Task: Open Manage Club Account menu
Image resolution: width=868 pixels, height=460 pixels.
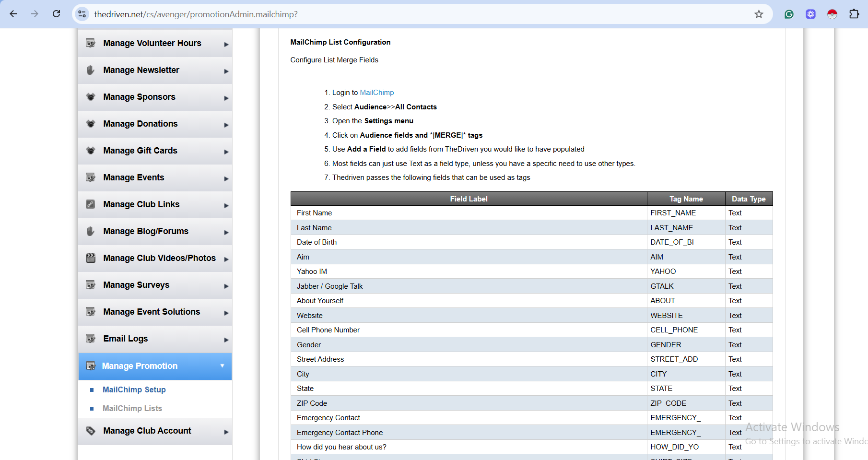Action: coord(155,431)
